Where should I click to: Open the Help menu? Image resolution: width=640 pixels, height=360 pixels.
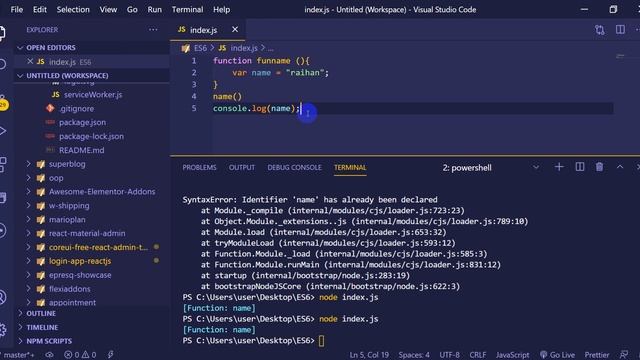click(221, 9)
